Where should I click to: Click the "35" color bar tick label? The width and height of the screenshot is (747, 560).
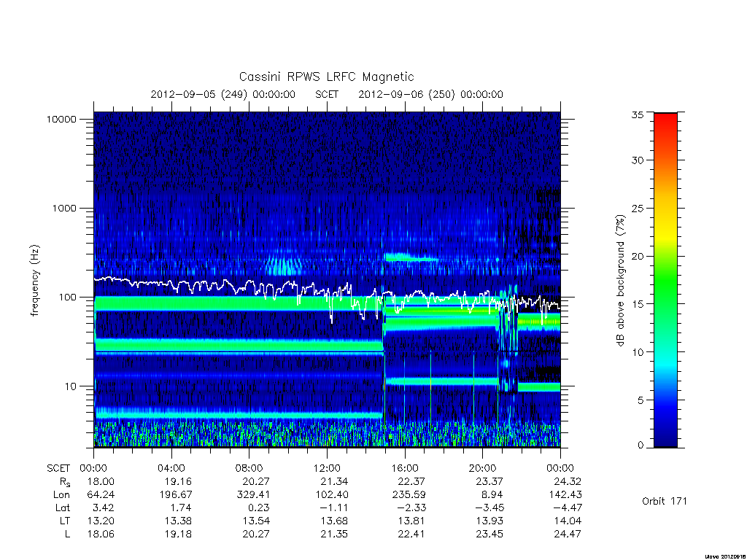coord(637,115)
